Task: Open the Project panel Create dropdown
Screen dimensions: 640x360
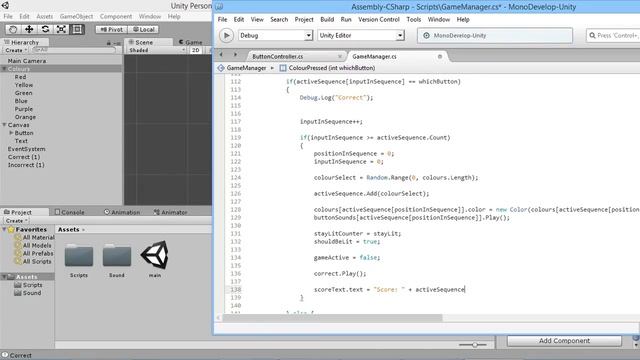Action: click(17, 221)
